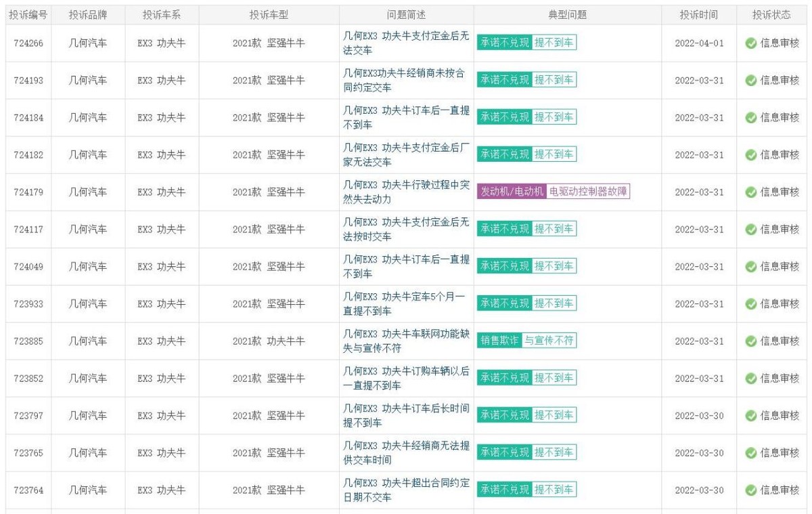The image size is (812, 514).
Task: Click the green check icon in row 724182
Action: (750, 155)
